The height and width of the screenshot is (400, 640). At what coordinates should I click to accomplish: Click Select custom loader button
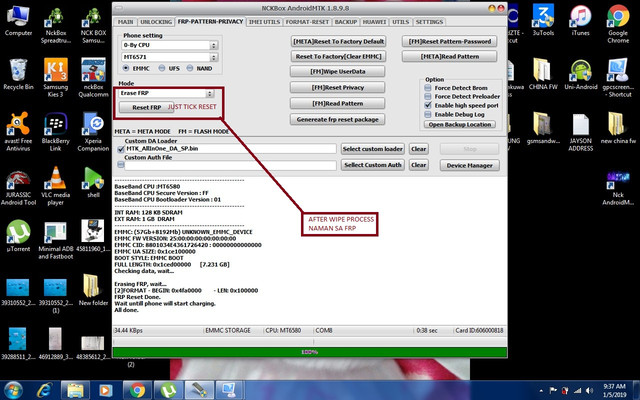[373, 149]
